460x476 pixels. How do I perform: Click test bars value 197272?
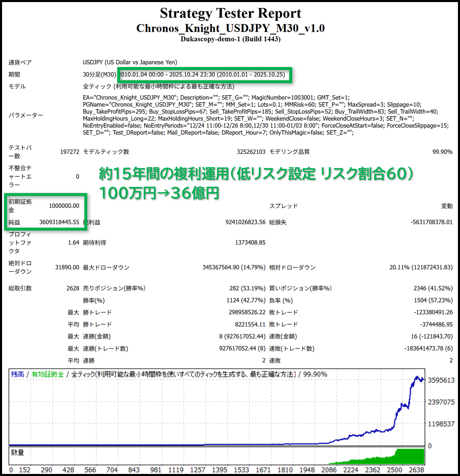[x=70, y=152]
